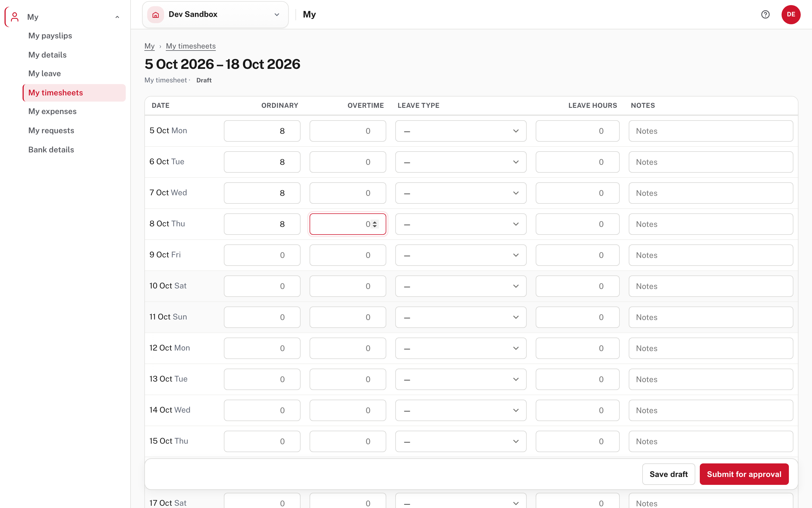Viewport: 812px width, 508px height.
Task: Click the My person icon in sidebar
Action: click(x=14, y=17)
